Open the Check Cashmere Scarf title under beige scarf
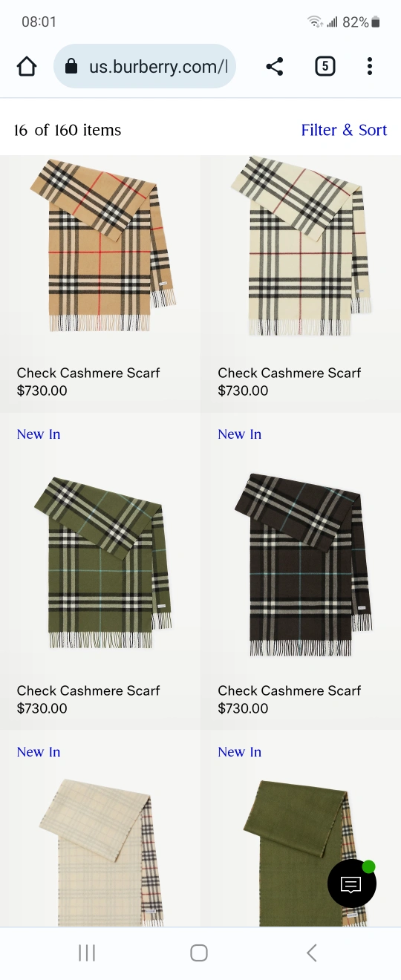 [88, 373]
